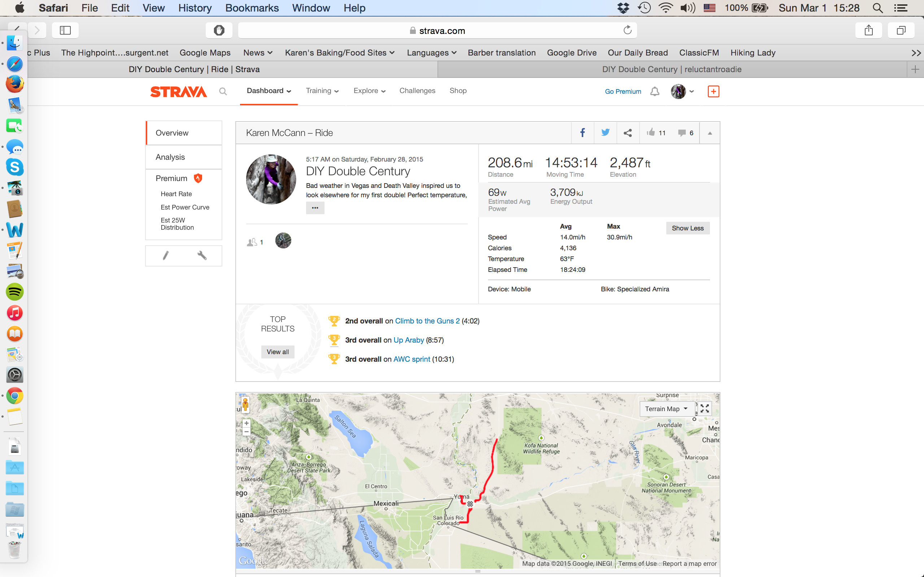The width and height of the screenshot is (924, 577).
Task: Click the Strava search magnifier icon
Action: (x=223, y=92)
